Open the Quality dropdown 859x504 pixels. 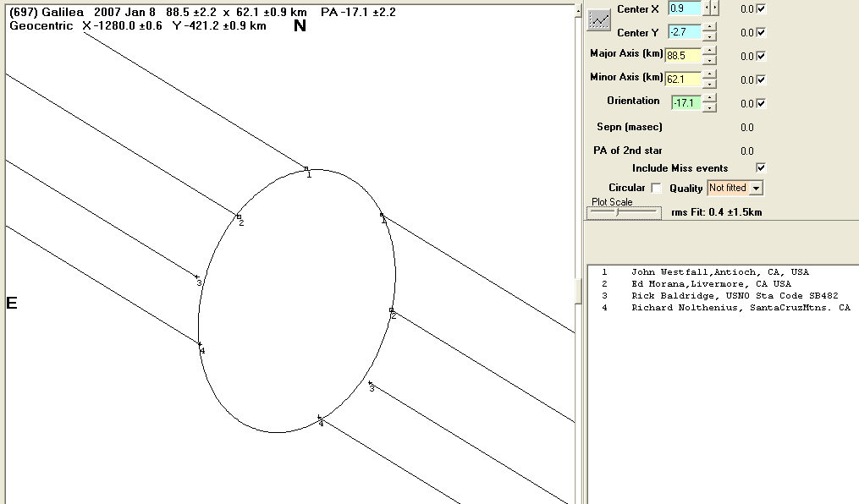[x=756, y=188]
